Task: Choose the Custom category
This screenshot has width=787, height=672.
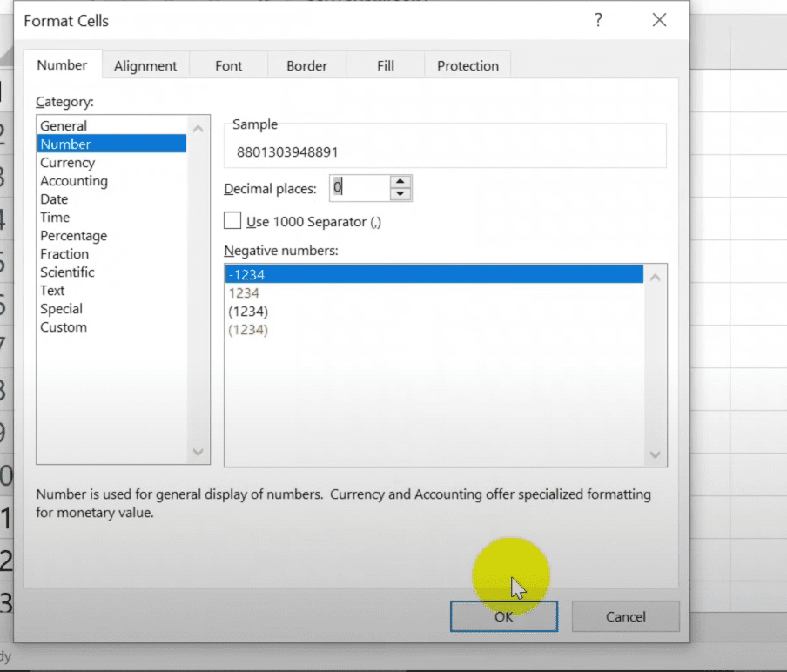Action: coord(64,327)
